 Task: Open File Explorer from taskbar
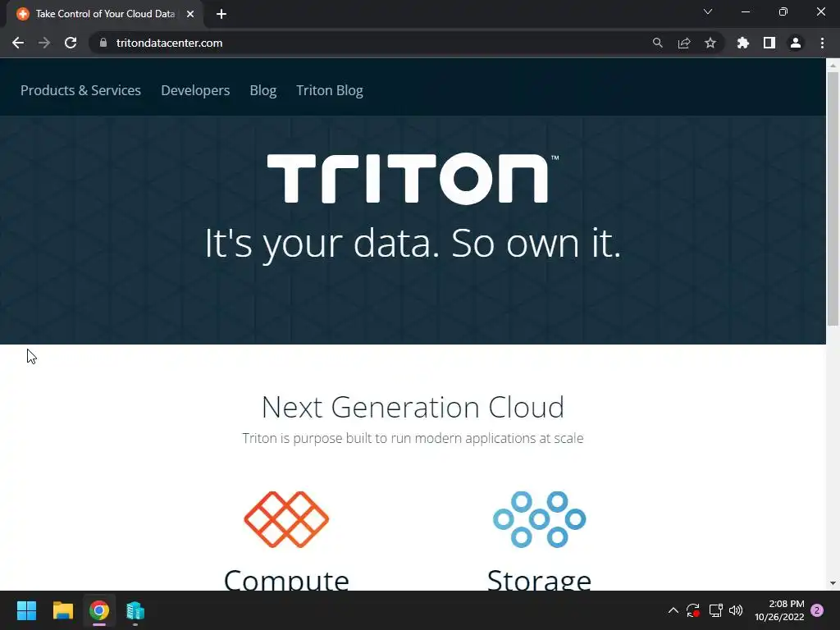(62, 610)
